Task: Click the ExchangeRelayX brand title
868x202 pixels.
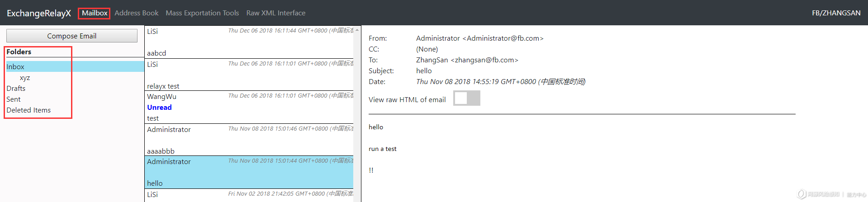Action: 39,13
